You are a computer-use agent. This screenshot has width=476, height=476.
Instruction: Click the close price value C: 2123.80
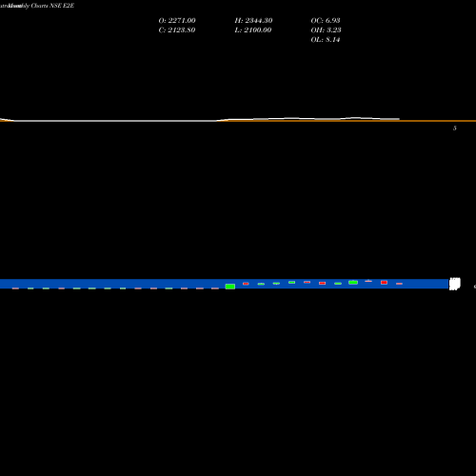tap(177, 30)
